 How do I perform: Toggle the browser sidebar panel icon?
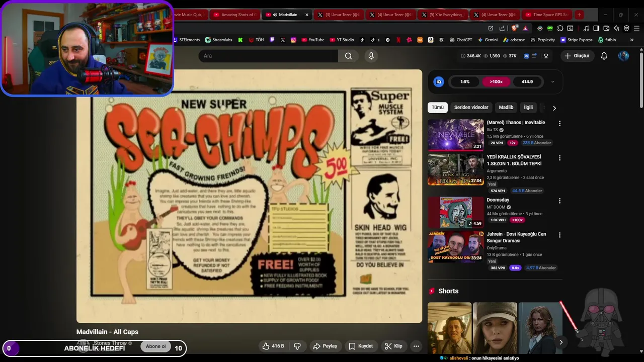tap(596, 28)
